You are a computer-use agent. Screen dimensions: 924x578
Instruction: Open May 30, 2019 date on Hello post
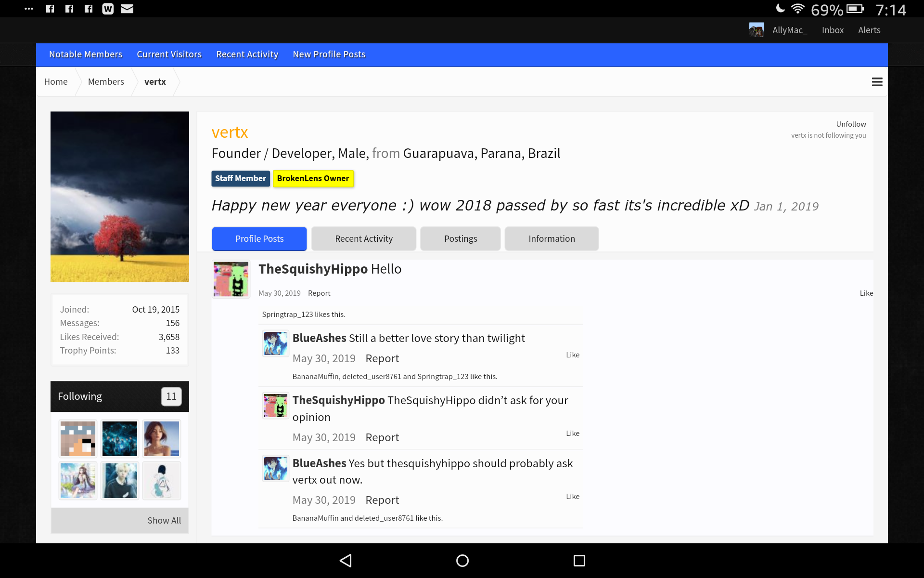279,293
